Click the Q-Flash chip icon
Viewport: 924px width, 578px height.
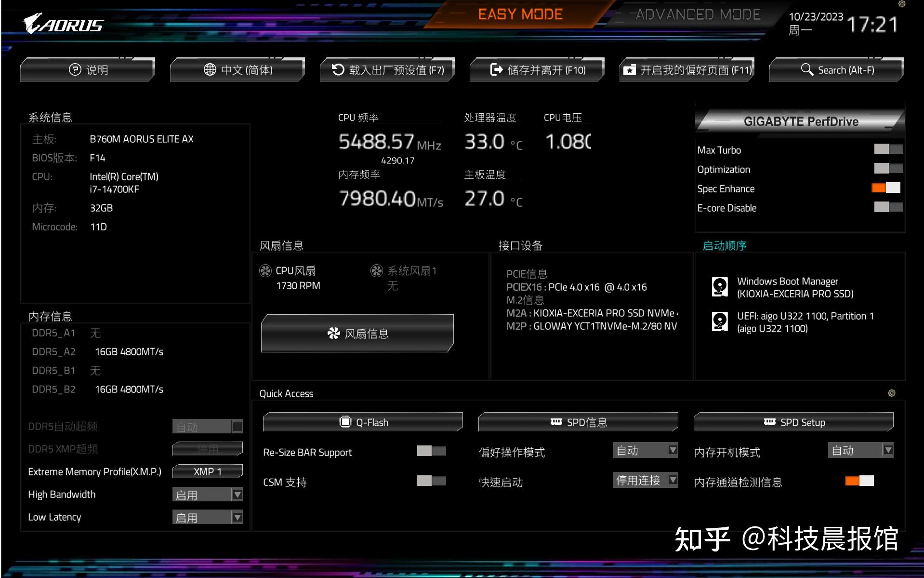(x=345, y=422)
